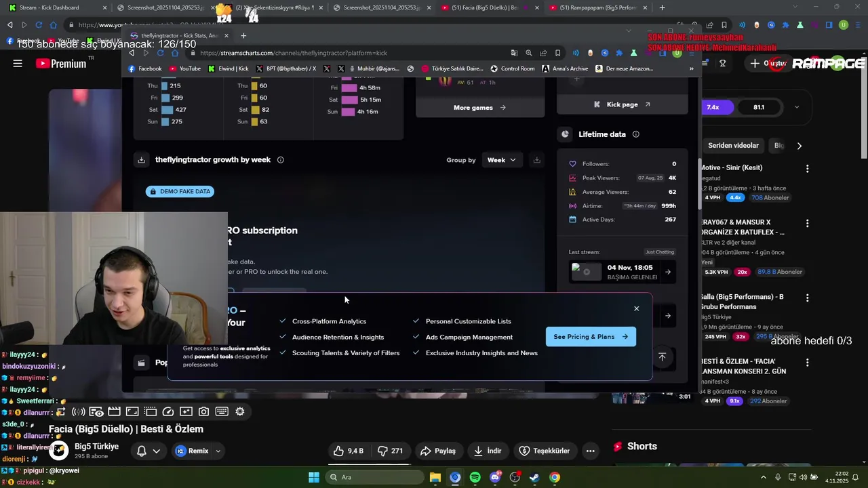The height and width of the screenshot is (488, 868).
Task: Open options for Salla (Big5 Performans) video
Action: (807, 298)
